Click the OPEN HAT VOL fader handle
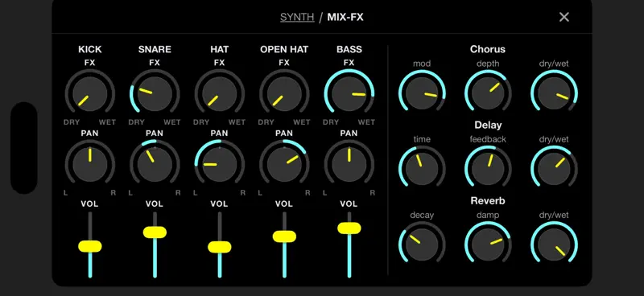 [x=284, y=236]
